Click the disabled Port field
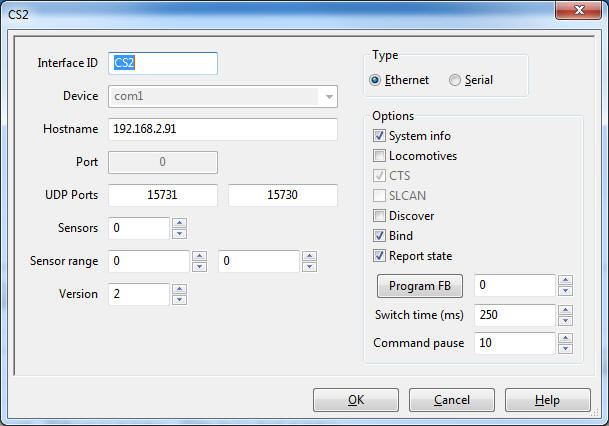Image resolution: width=609 pixels, height=426 pixels. click(x=163, y=162)
